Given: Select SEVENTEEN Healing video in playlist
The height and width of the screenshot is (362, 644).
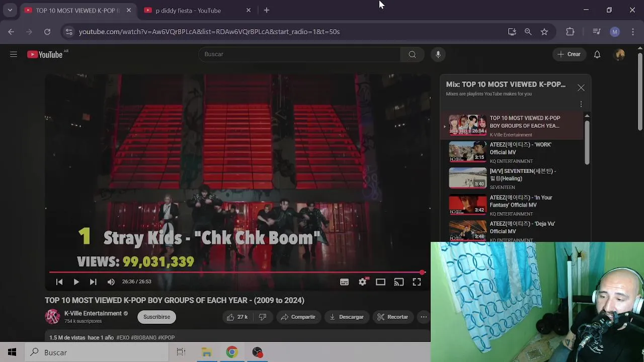Looking at the screenshot, I should click(513, 178).
